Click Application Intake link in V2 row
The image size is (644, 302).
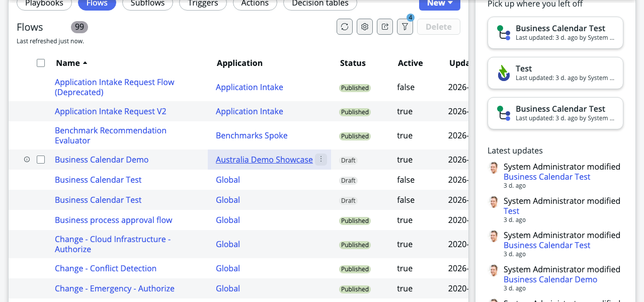pyautogui.click(x=250, y=111)
